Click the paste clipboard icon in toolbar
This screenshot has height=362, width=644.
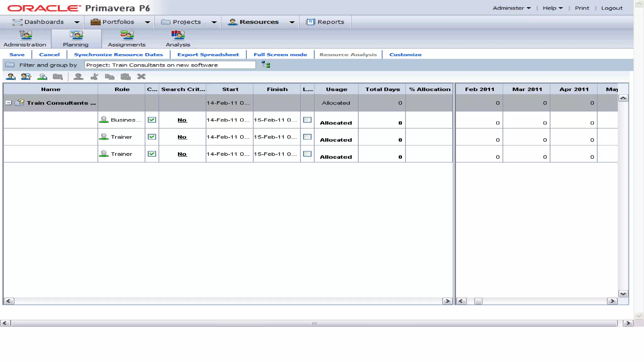click(x=125, y=76)
